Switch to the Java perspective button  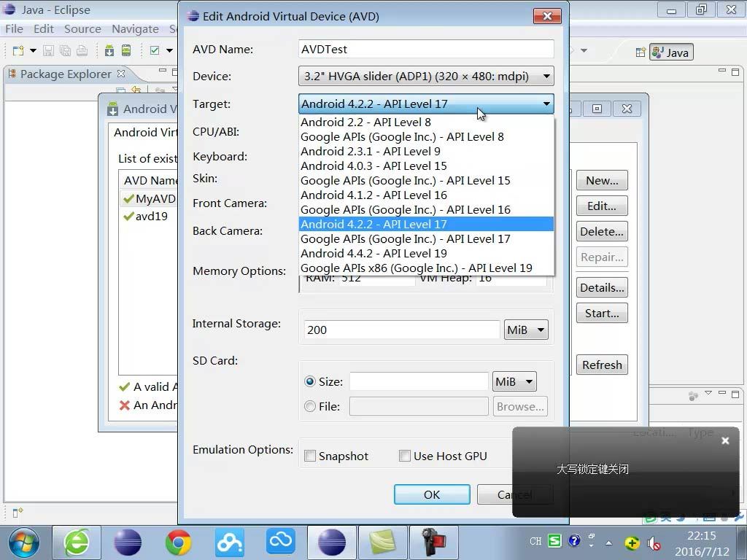671,52
